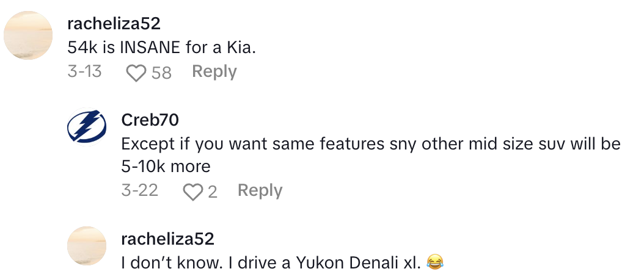The width and height of the screenshot is (644, 277).
Task: Click the text "54k is INSANE for a Kia."
Action: point(161,48)
